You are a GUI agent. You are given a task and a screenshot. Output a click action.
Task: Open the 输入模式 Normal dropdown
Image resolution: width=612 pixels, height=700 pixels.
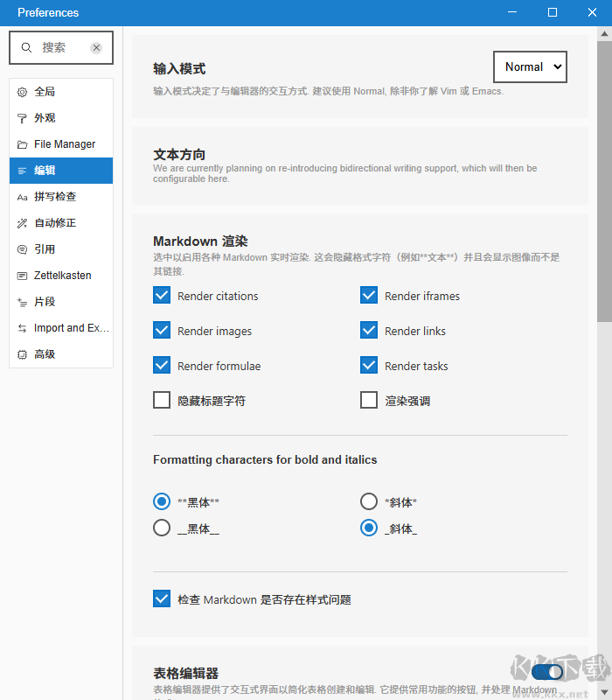(530, 67)
